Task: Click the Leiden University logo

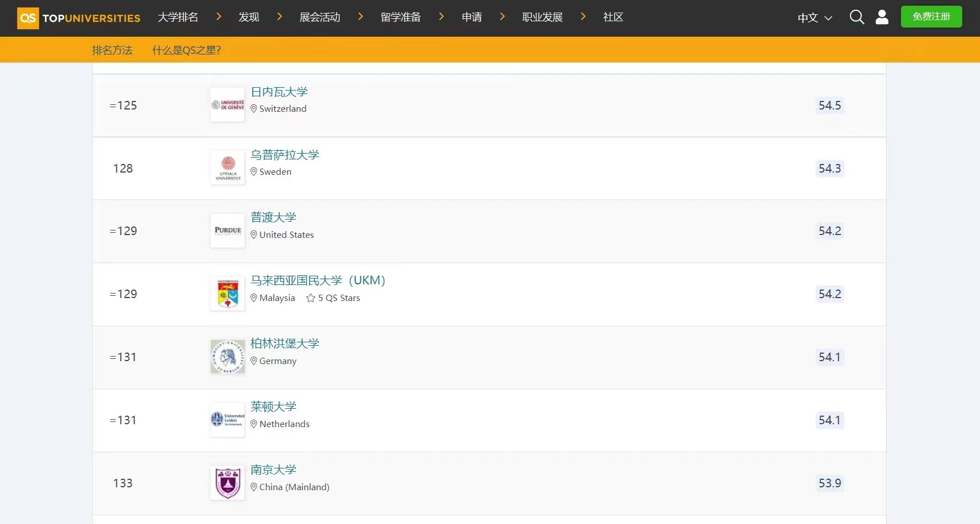Action: 227,420
